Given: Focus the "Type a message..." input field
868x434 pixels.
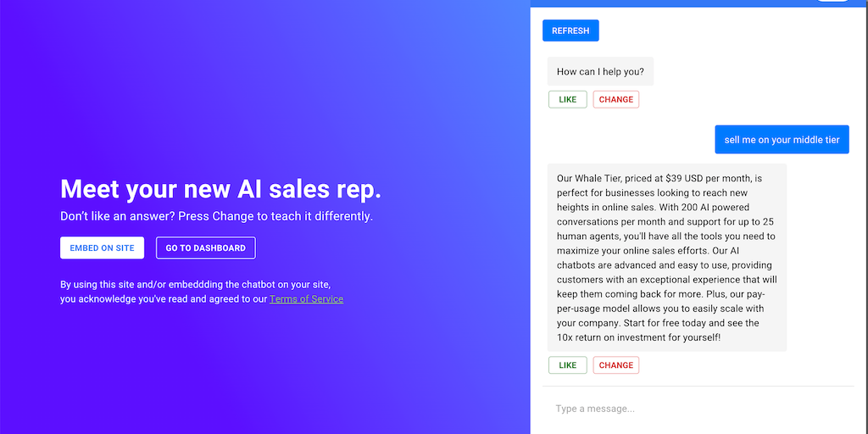Looking at the screenshot, I should 695,409.
